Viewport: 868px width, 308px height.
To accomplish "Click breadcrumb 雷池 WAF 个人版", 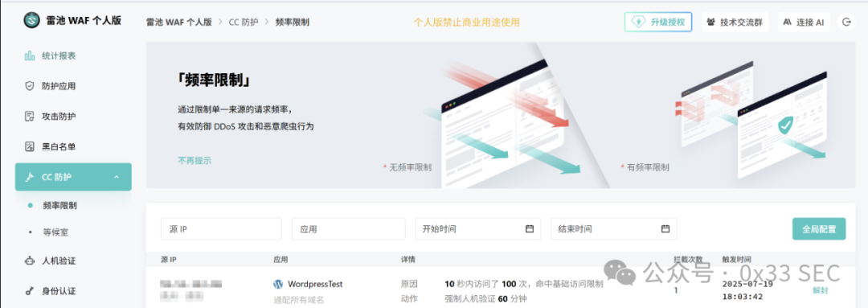I will click(178, 23).
